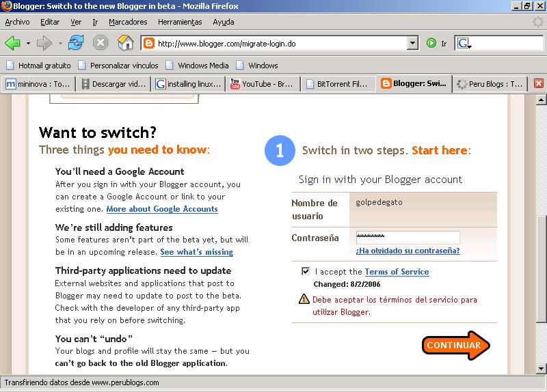Click the Blogger favicon in address bar

point(149,43)
